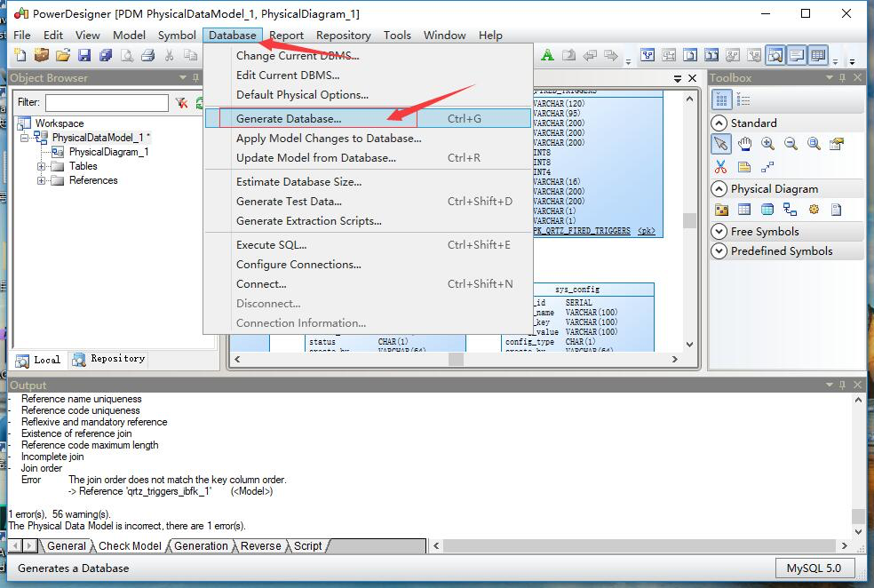Screen dimensions: 874x588
Task: Expand the Tables folder in tree
Action: [x=41, y=166]
